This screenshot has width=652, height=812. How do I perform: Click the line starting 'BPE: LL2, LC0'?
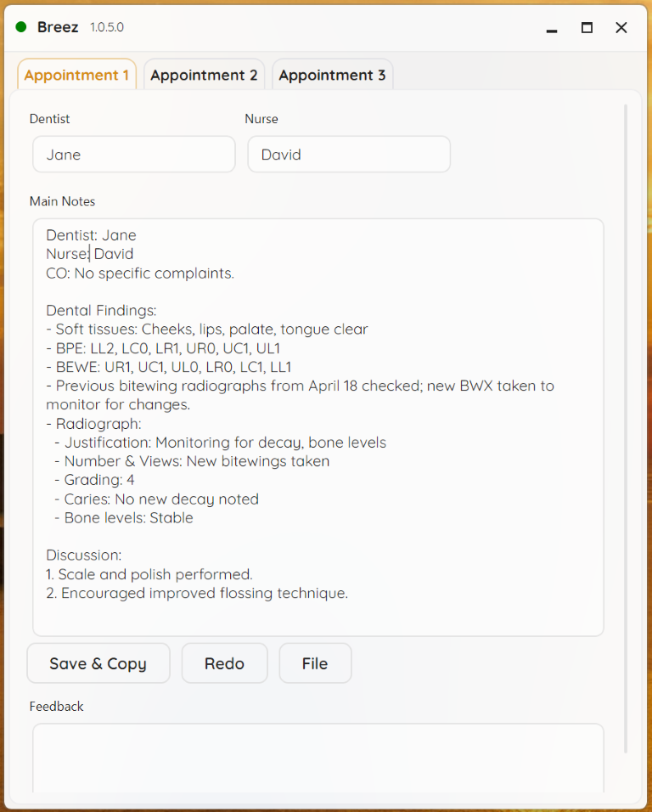[x=163, y=348]
